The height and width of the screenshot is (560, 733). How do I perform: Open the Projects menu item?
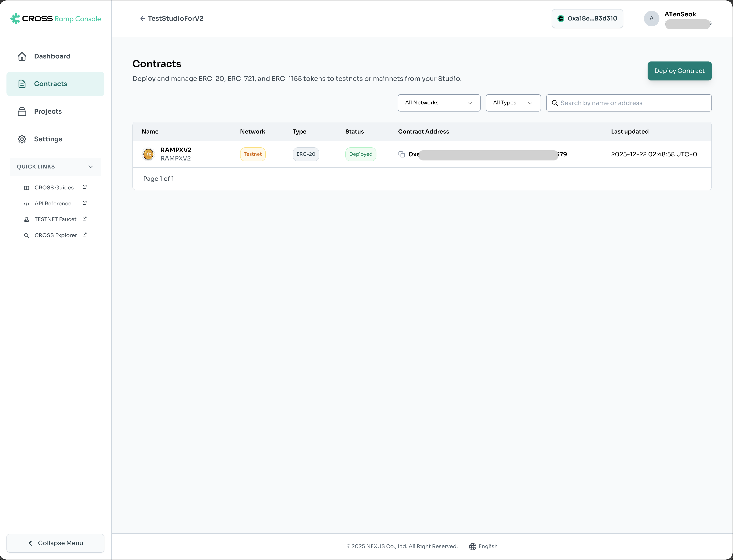[x=48, y=111]
